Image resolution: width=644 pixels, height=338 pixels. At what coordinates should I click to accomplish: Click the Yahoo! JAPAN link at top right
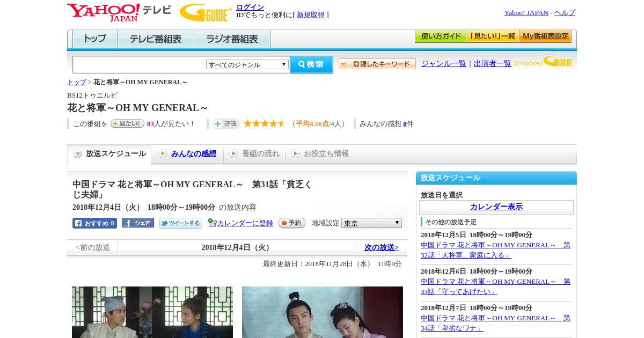pos(526,12)
